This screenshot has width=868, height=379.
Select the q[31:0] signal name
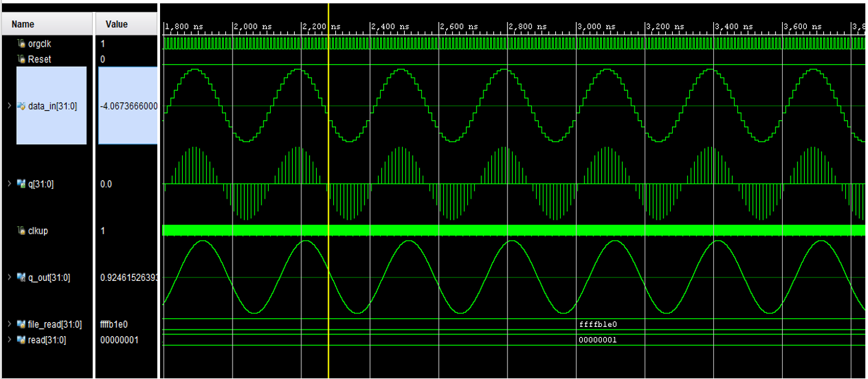click(41, 184)
